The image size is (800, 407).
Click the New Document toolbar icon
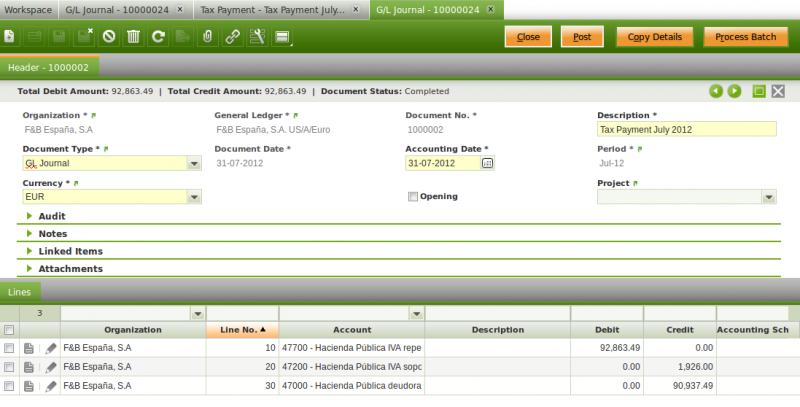[x=11, y=37]
